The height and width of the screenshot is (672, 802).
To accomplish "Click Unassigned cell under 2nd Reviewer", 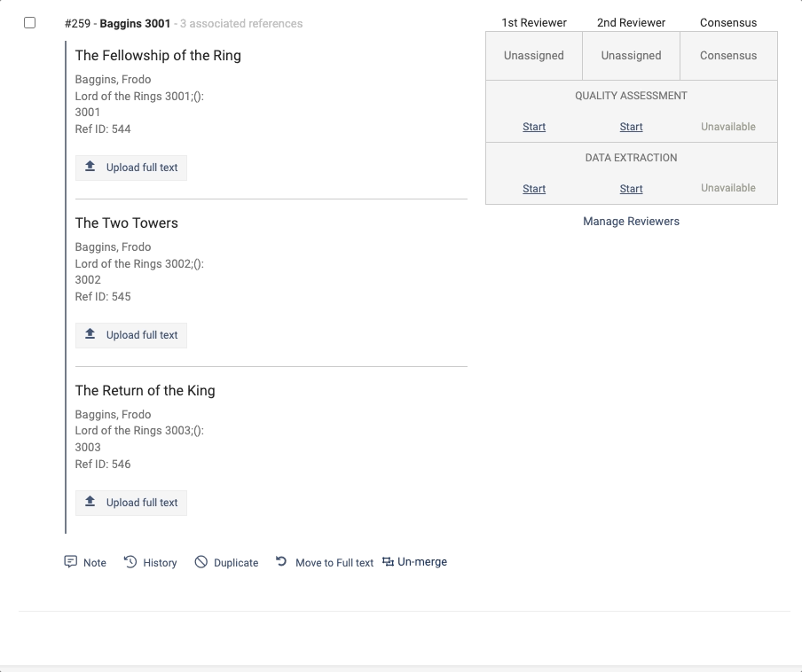I will [x=631, y=56].
